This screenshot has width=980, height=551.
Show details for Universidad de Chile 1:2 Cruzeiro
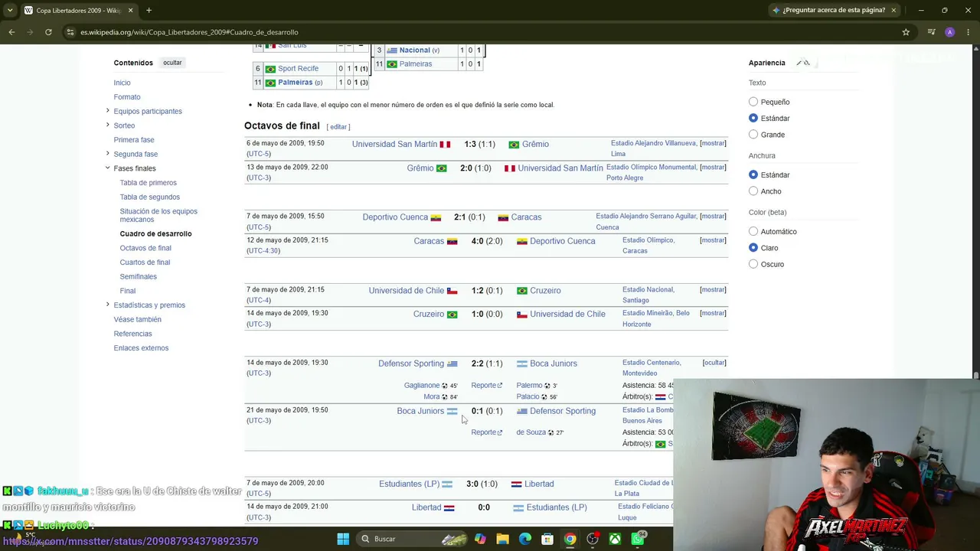713,290
